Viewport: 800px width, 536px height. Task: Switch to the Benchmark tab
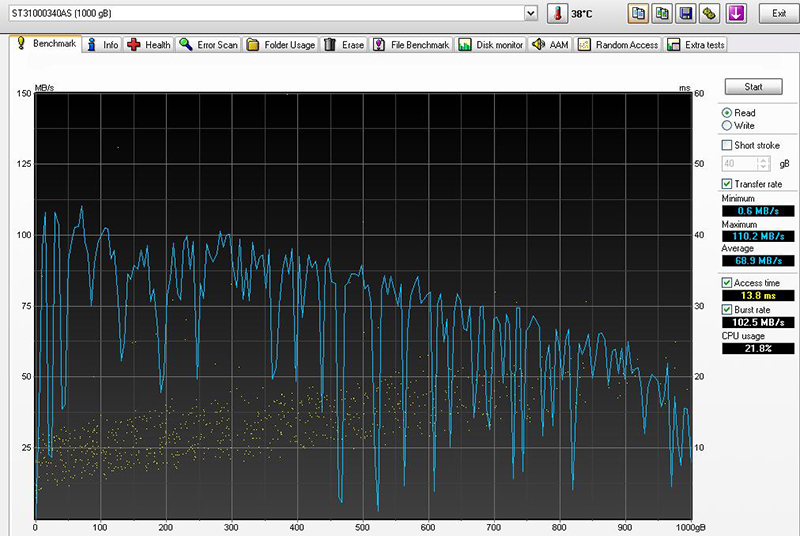[x=46, y=44]
